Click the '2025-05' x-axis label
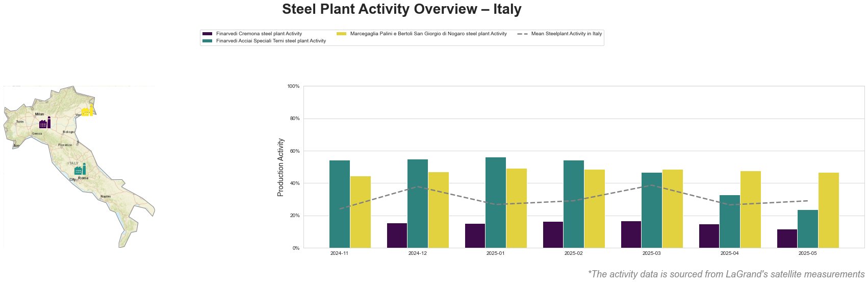This screenshot has height=283, width=868. click(x=808, y=253)
